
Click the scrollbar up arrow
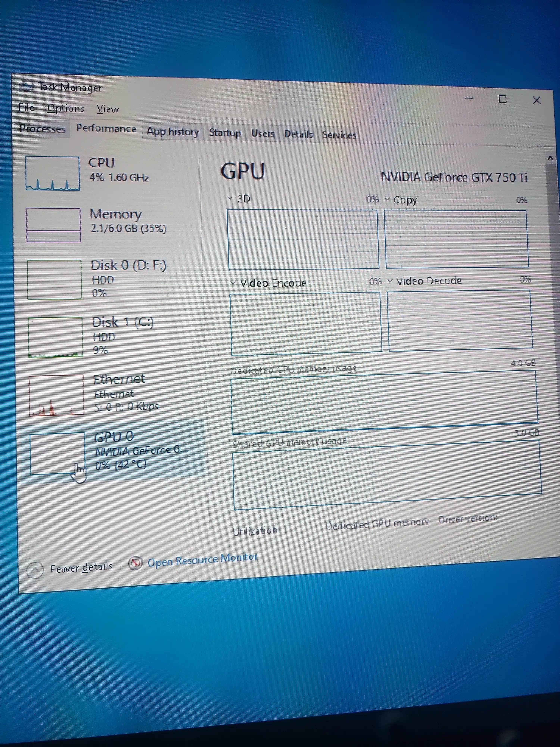550,158
